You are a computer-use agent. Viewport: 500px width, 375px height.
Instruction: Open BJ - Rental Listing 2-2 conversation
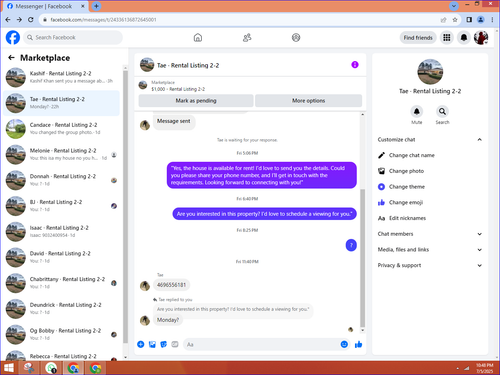point(61,206)
